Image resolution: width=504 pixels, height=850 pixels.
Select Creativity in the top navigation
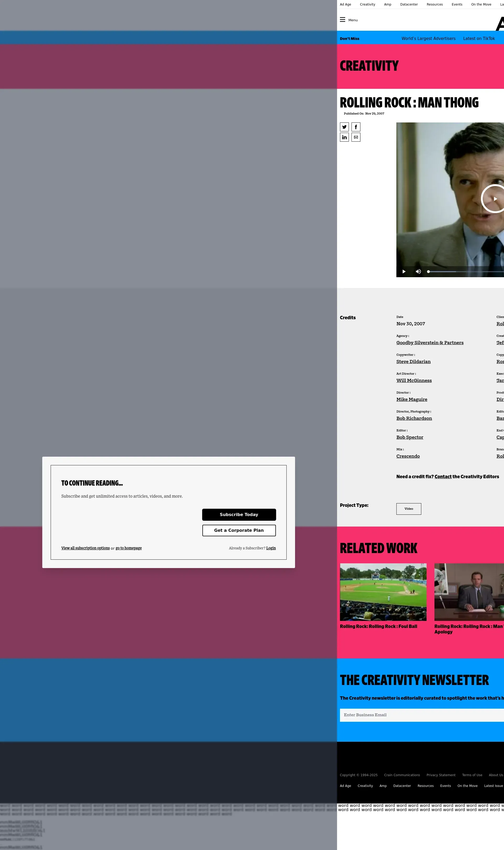(367, 4)
